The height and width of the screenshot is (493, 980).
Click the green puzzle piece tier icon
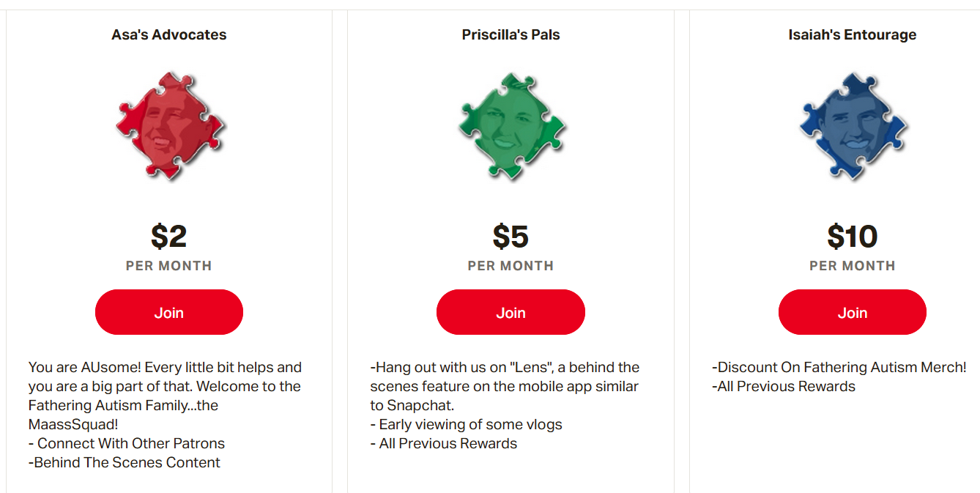[x=512, y=126]
